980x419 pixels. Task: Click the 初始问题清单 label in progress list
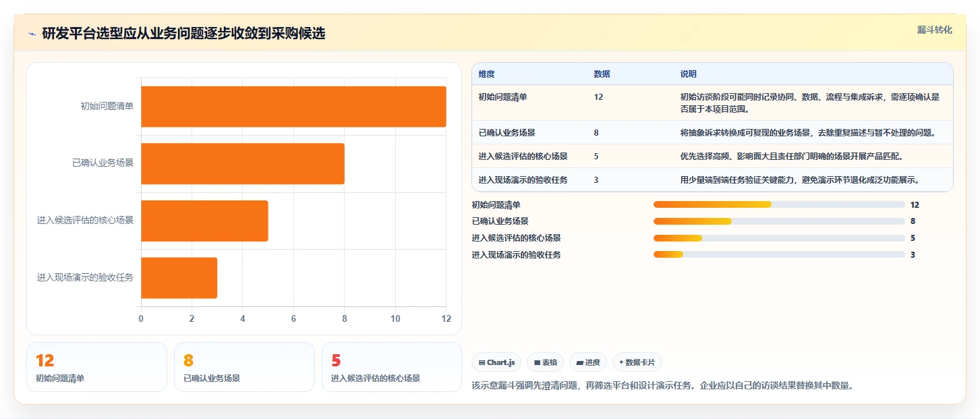click(x=496, y=204)
